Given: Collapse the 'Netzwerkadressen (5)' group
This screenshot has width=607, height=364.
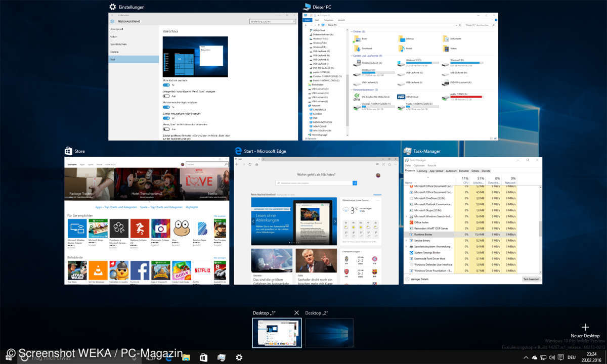Looking at the screenshot, I should coord(351,89).
